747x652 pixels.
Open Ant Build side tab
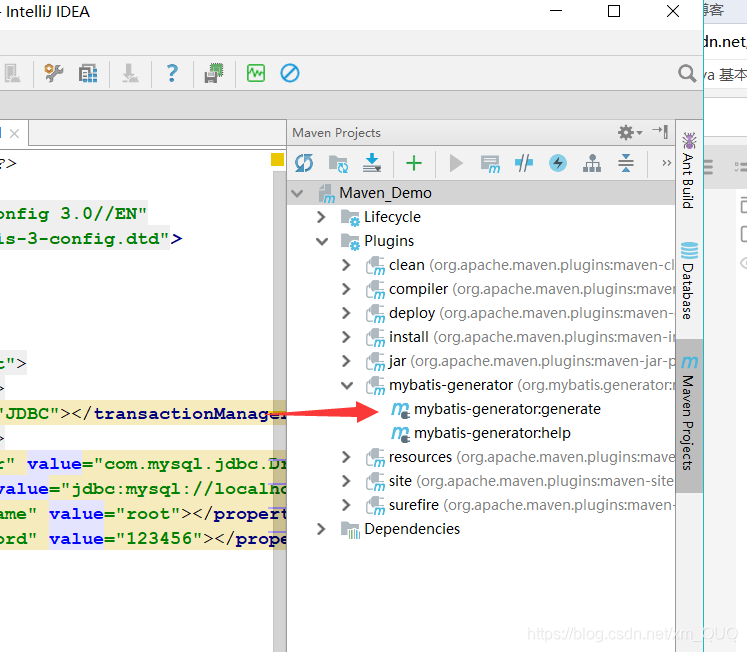(688, 171)
